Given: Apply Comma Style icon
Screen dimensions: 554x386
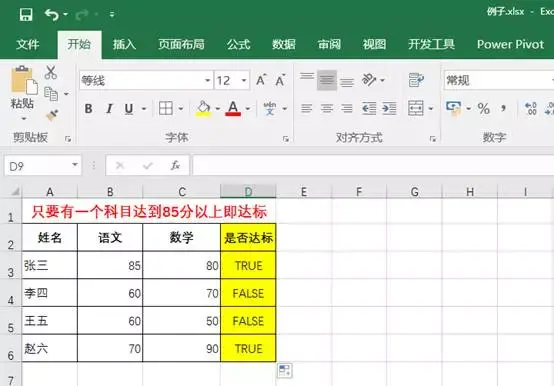Looking at the screenshot, I should [x=503, y=108].
